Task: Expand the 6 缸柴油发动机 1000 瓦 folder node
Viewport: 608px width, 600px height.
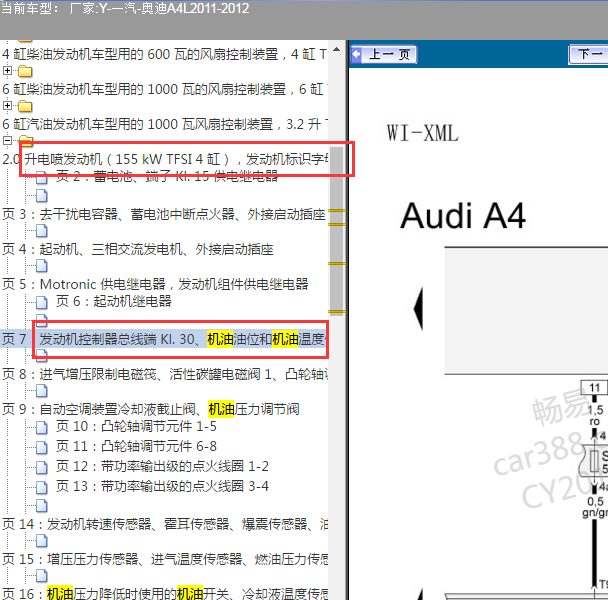Action: pyautogui.click(x=7, y=71)
